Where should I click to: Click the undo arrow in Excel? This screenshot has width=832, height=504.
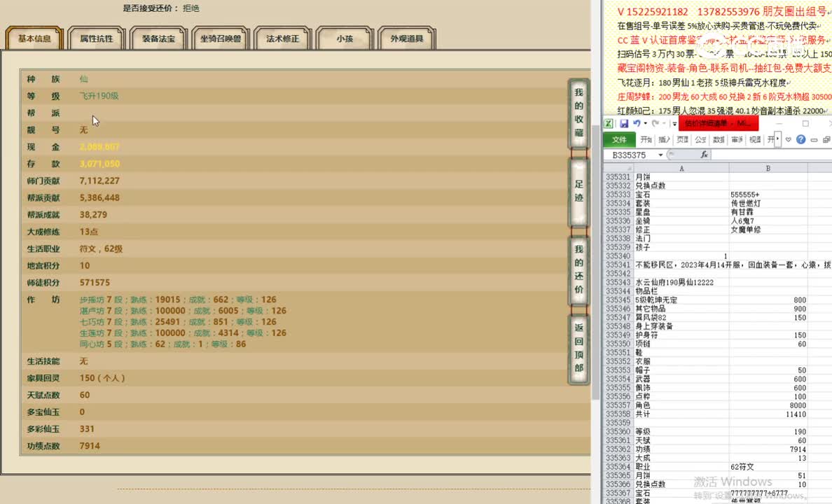(x=636, y=123)
